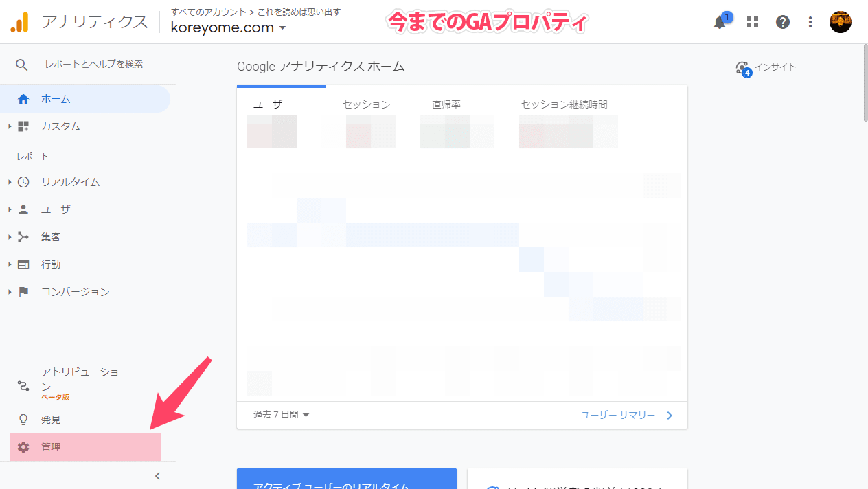Open the notifications bell

pos(720,22)
